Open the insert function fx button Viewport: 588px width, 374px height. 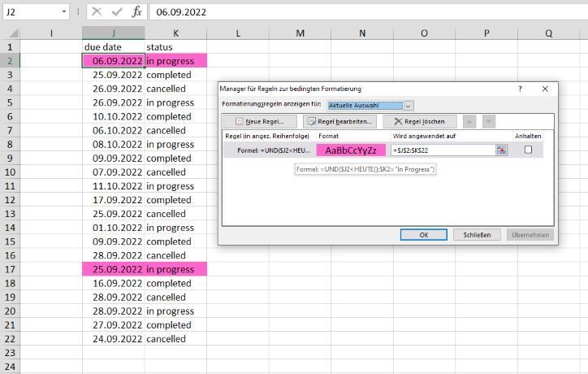(136, 12)
